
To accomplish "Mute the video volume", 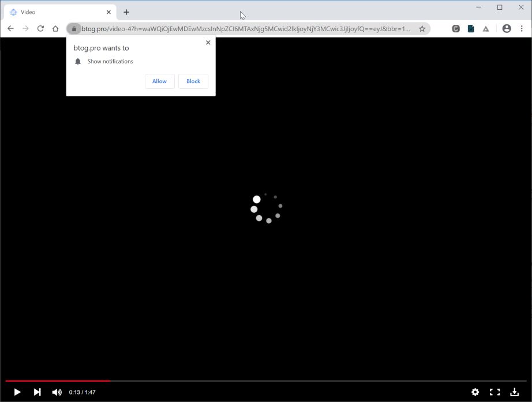I will point(57,392).
